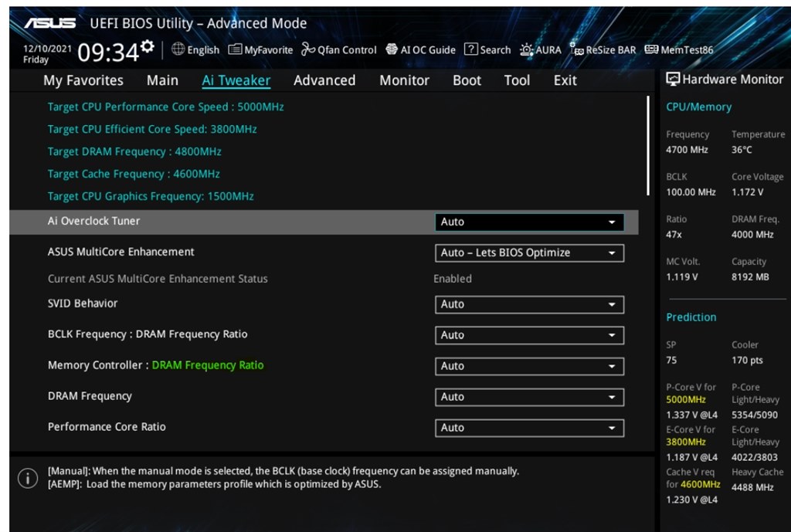Open SVID Behavior dropdown
791x532 pixels.
(x=529, y=304)
